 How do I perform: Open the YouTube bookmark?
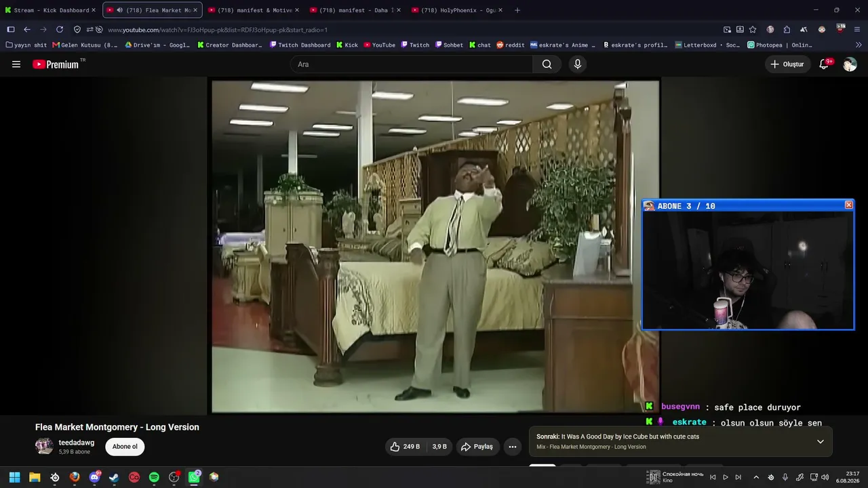pyautogui.click(x=380, y=45)
